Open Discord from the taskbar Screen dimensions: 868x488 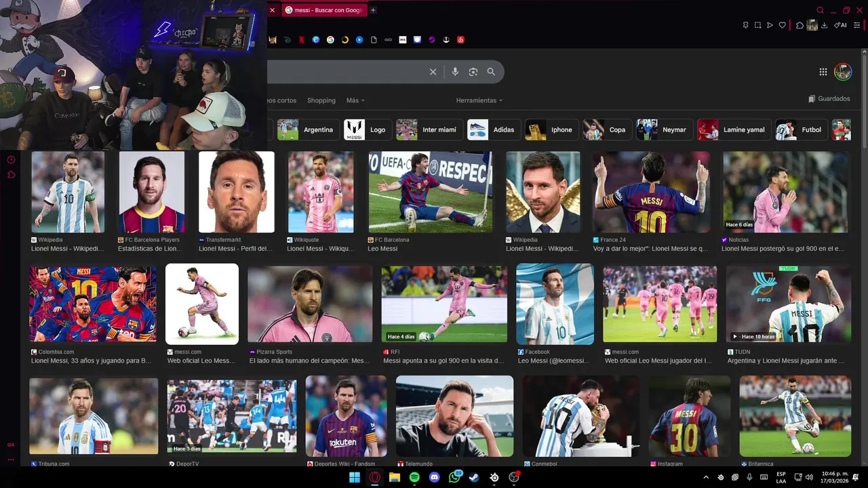(434, 477)
